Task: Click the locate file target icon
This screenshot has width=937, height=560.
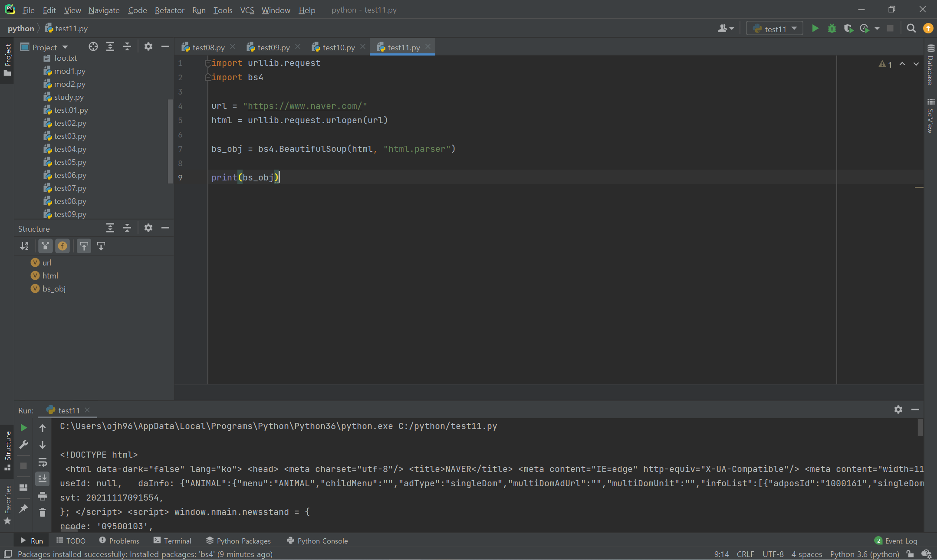Action: (93, 47)
